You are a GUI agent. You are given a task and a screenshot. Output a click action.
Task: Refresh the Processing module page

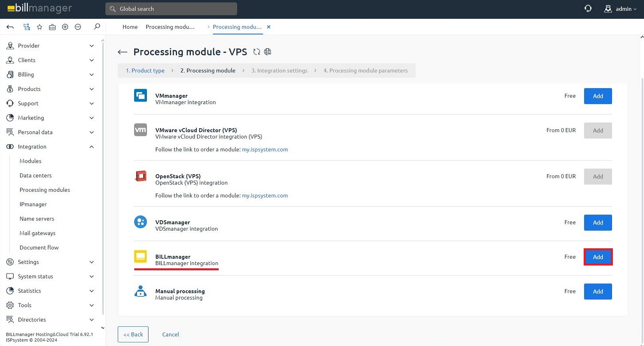point(257,52)
